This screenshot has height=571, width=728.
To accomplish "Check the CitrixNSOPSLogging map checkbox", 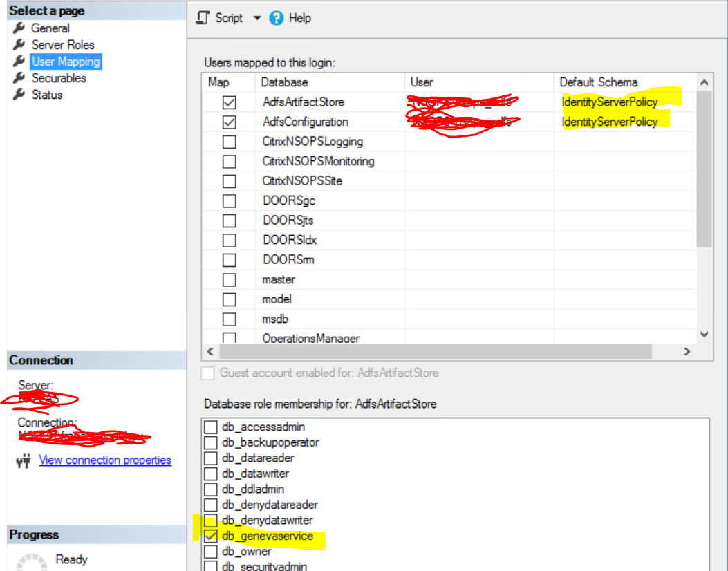I will (229, 142).
